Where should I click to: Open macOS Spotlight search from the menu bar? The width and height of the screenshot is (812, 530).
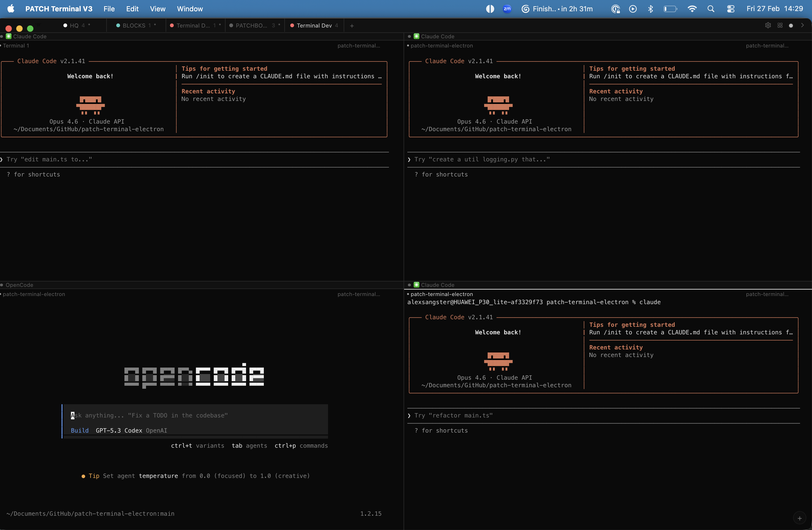[711, 9]
